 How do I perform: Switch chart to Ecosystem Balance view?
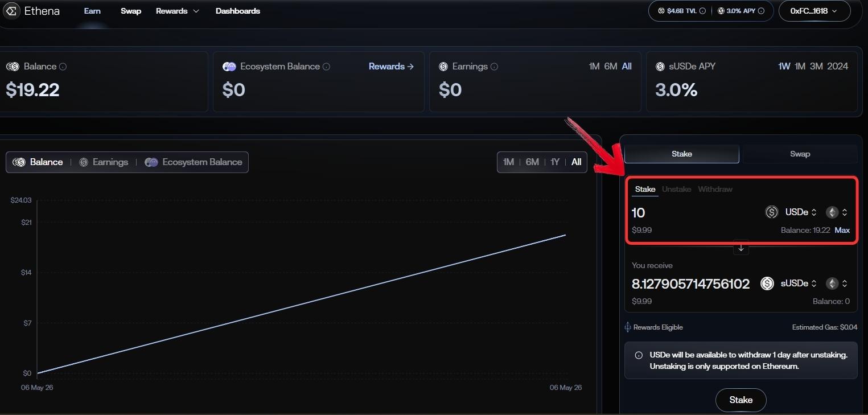(x=194, y=162)
